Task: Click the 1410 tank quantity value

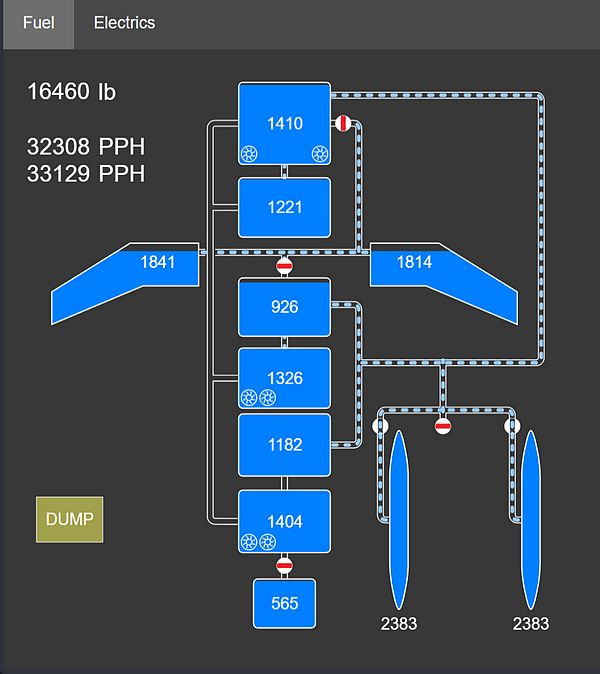Action: (285, 124)
